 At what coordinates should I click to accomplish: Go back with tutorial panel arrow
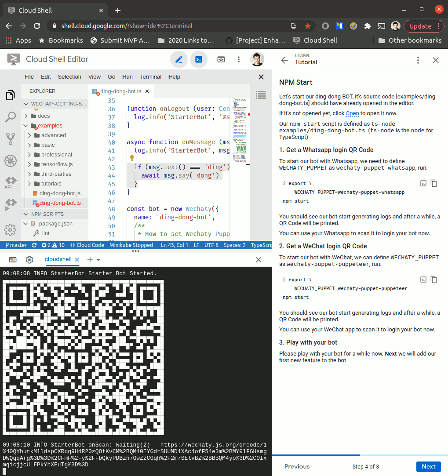pyautogui.click(x=284, y=60)
